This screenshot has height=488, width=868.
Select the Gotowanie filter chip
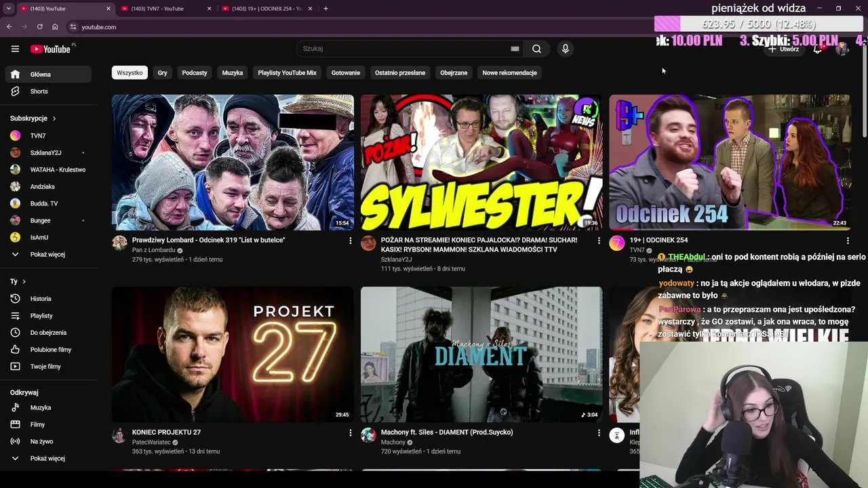coord(346,73)
